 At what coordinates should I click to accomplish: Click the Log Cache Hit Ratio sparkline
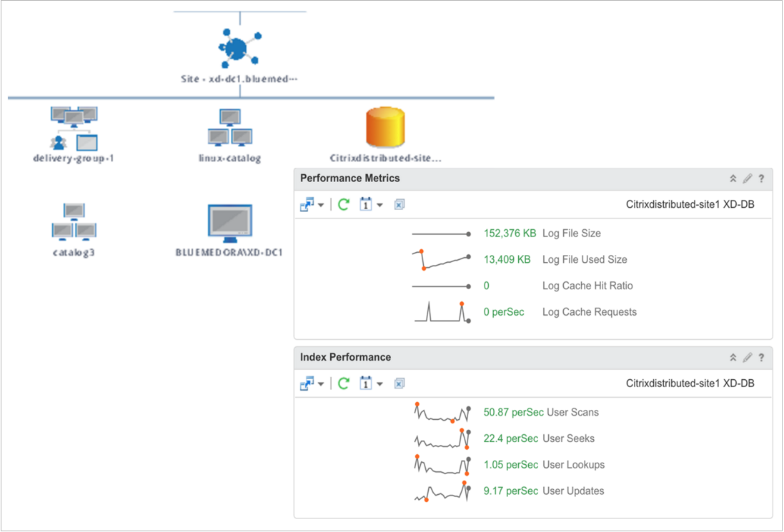click(442, 286)
